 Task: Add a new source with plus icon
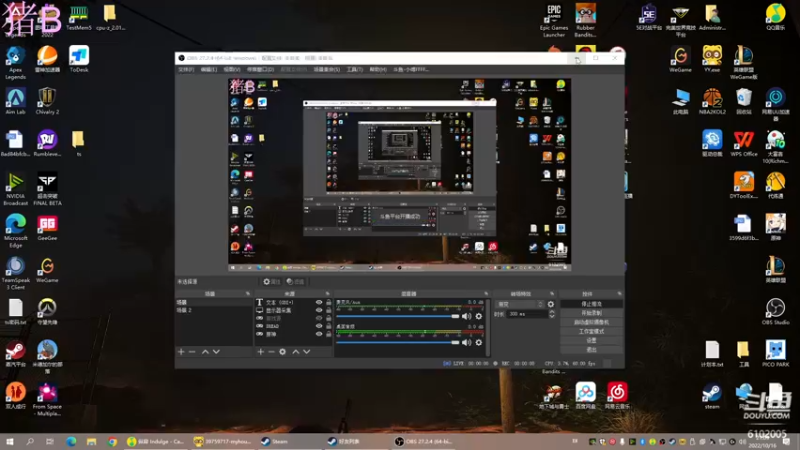[x=261, y=352]
